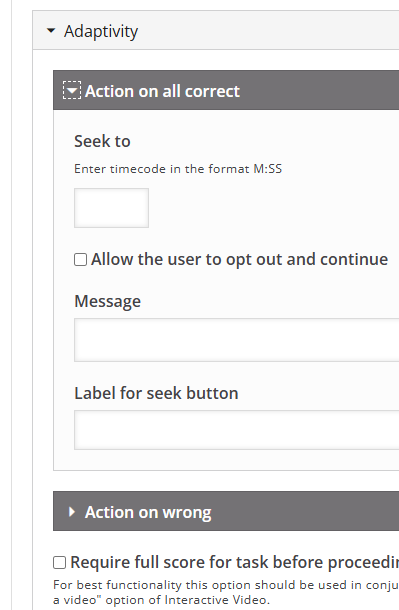Viewport: 399px width, 610px height.
Task: Click Require full score for task label
Action: 234,563
